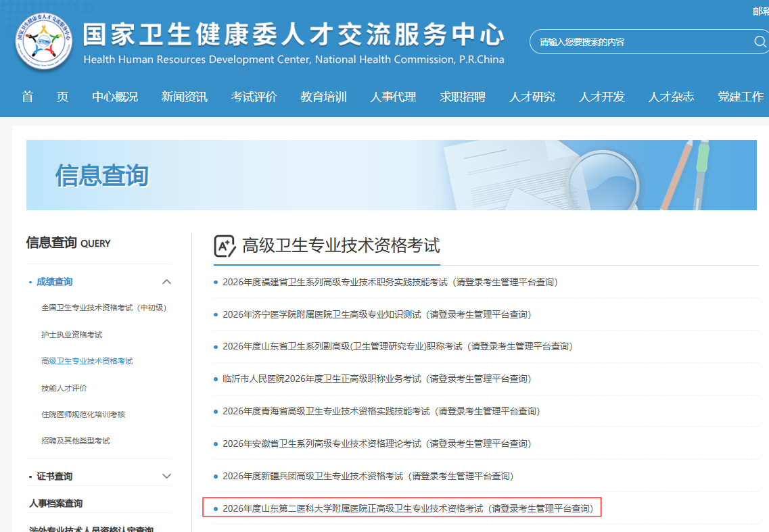
Task: Collapse the 成绩查询 section chevron
Action: click(x=167, y=281)
